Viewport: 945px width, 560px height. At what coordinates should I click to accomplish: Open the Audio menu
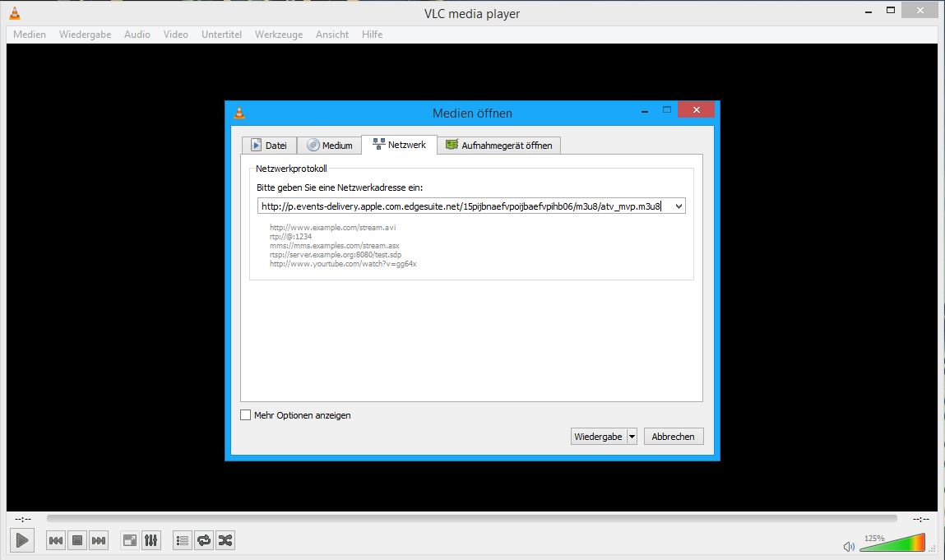pos(137,35)
